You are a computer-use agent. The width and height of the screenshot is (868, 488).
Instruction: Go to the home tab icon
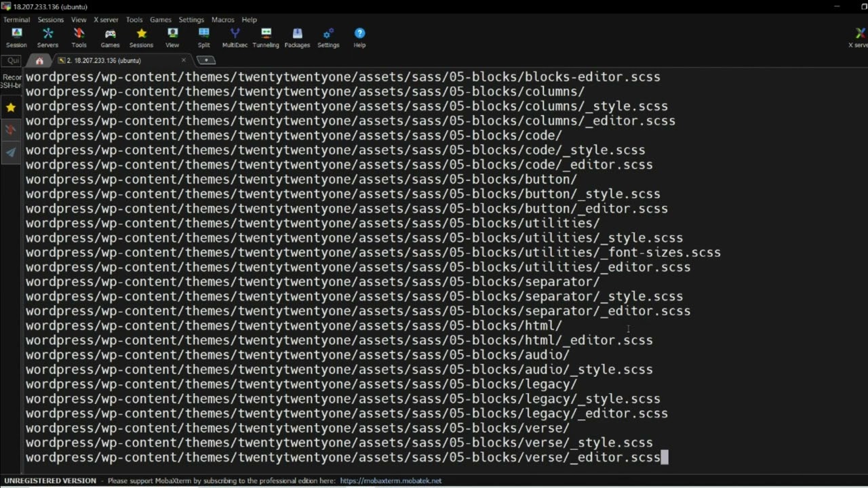coord(39,60)
